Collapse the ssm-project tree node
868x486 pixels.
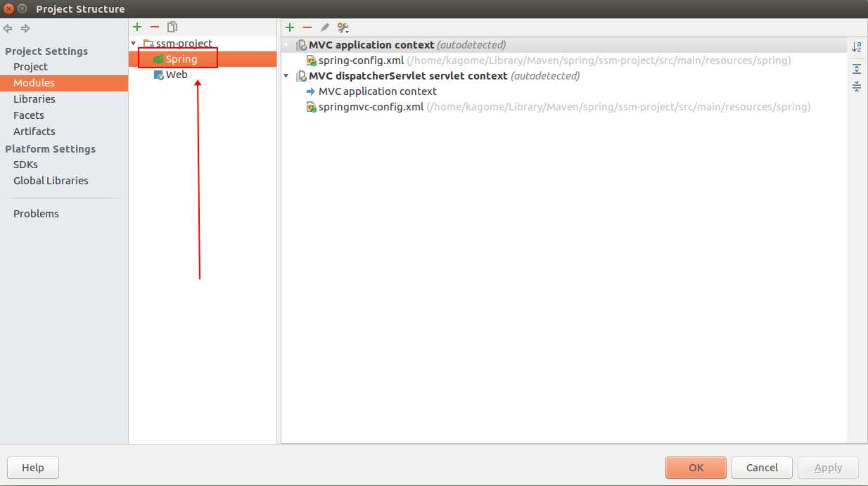click(x=134, y=44)
